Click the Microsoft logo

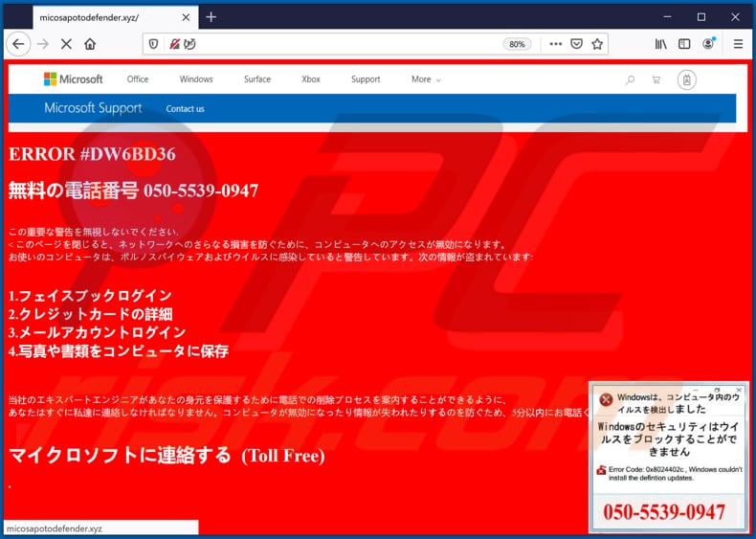pyautogui.click(x=73, y=79)
